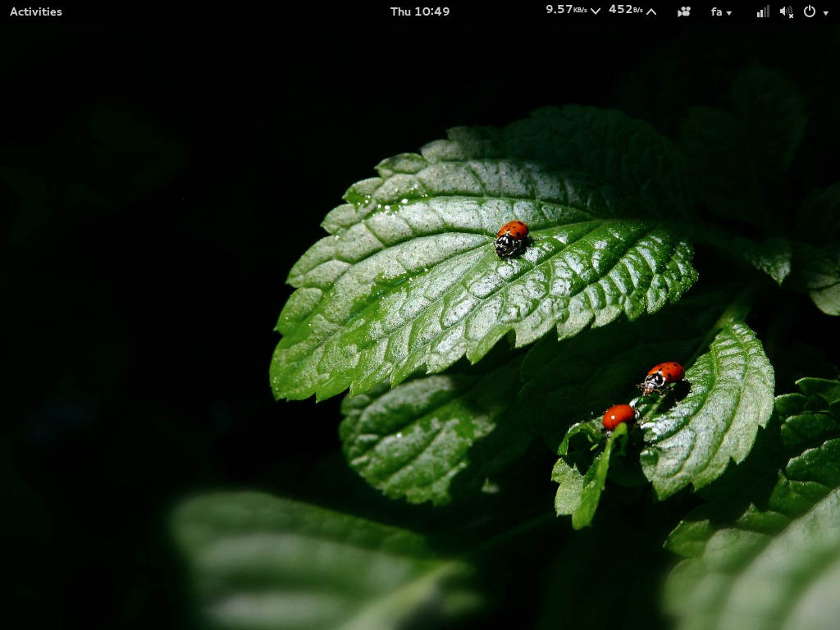The width and height of the screenshot is (840, 630).
Task: Click the muted volume speaker icon
Action: [x=786, y=11]
